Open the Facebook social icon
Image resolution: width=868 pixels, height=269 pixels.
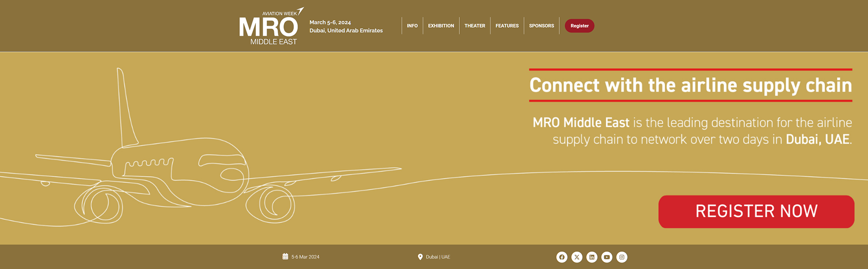click(x=561, y=257)
